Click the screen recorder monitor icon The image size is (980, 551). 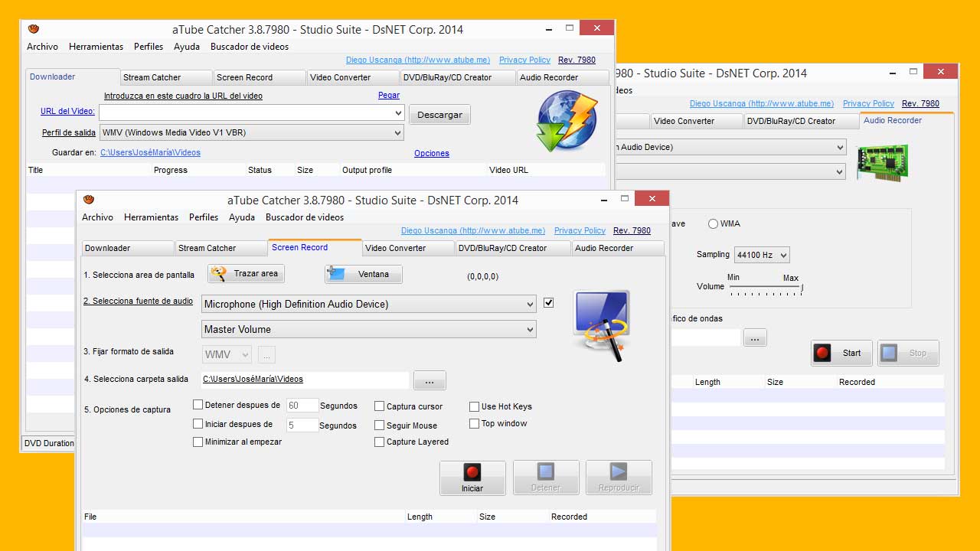pyautogui.click(x=601, y=324)
